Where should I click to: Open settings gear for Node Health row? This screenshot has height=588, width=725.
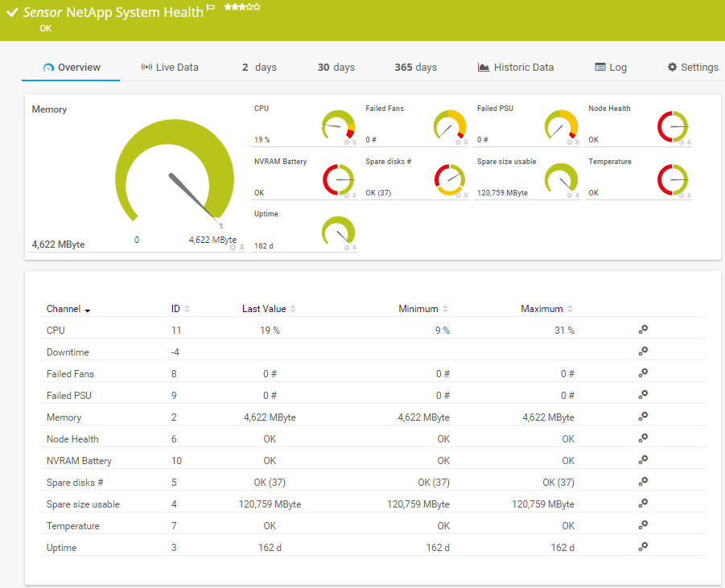pyautogui.click(x=643, y=438)
